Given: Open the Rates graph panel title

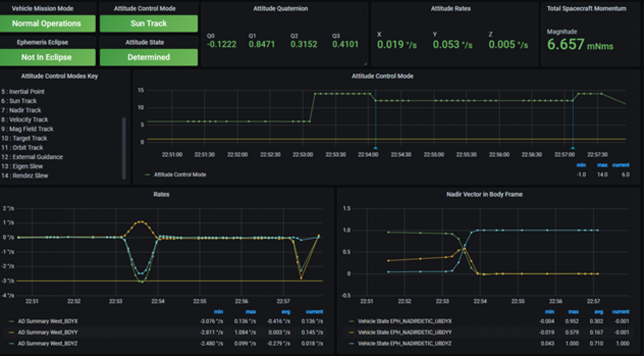Looking at the screenshot, I should click(x=161, y=194).
